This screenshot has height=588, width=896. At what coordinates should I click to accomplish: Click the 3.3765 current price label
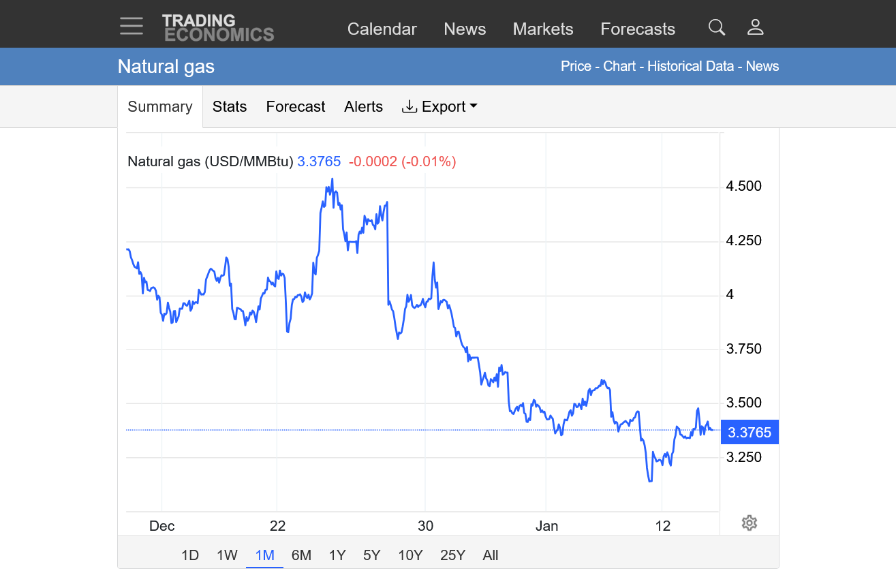click(x=749, y=433)
